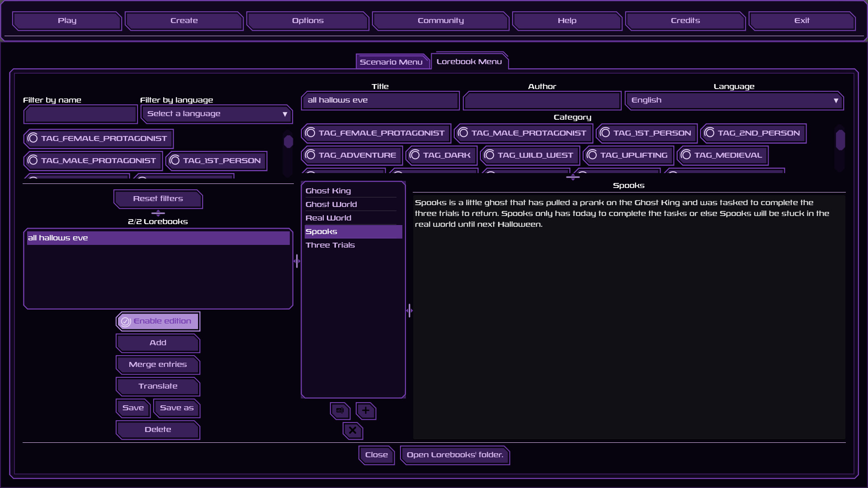The image size is (868, 488).
Task: Toggle the TAG_MEDIEVAL category
Action: 722,155
